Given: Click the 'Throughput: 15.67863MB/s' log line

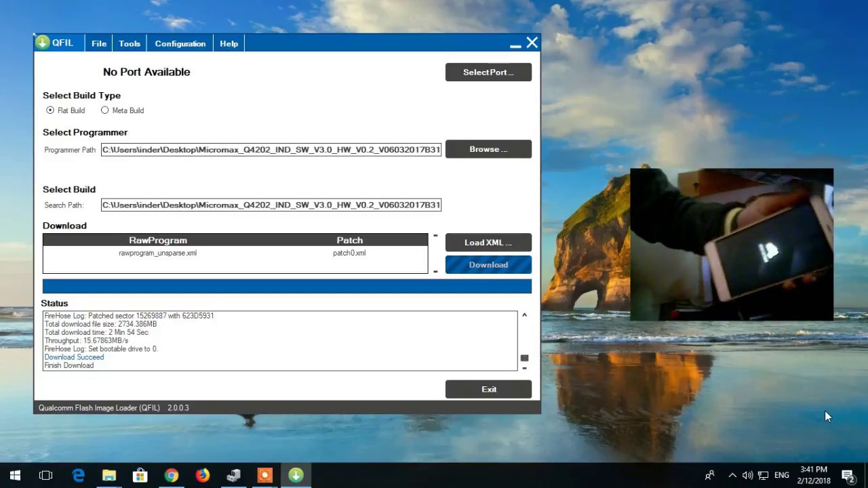Looking at the screenshot, I should click(x=86, y=340).
